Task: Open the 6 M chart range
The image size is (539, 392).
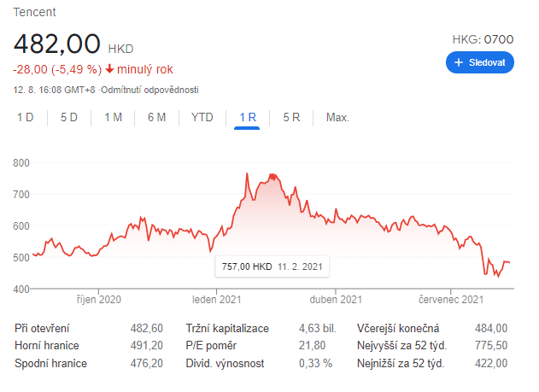Action: (x=156, y=117)
